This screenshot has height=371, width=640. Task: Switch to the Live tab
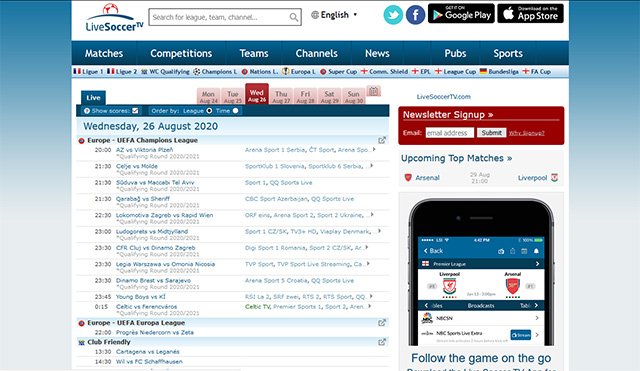click(93, 98)
